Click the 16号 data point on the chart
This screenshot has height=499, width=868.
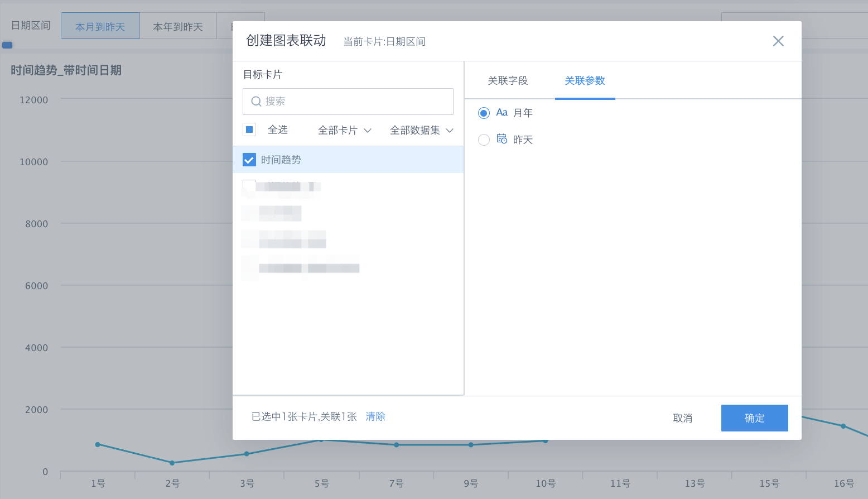point(843,426)
